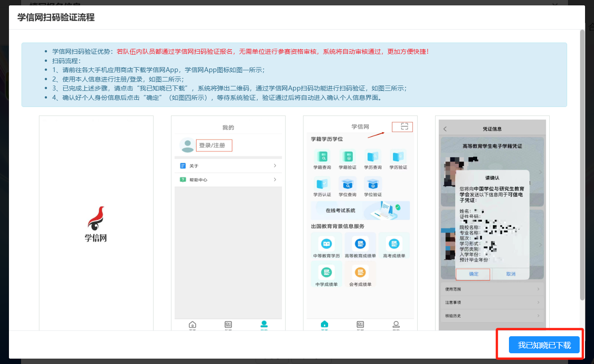This screenshot has height=364, width=594.
Task: Click the user avatar beside 登录/注册
Action: click(x=187, y=145)
